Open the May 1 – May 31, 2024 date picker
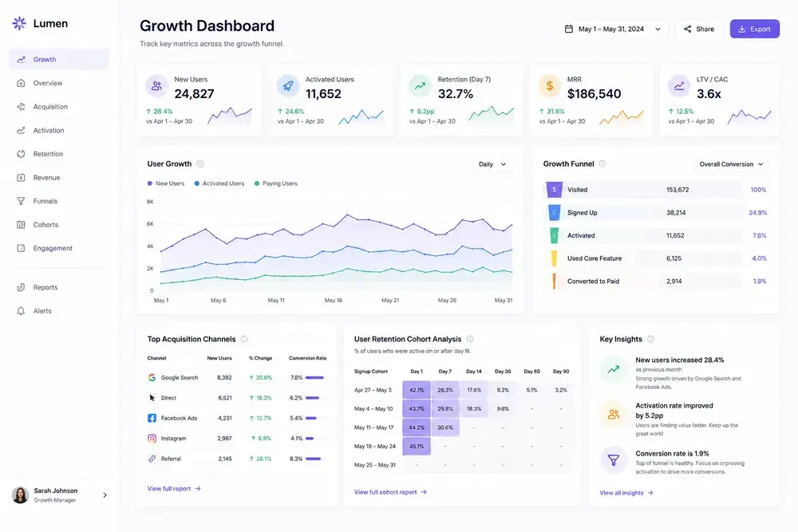This screenshot has height=532, width=798. 613,29
